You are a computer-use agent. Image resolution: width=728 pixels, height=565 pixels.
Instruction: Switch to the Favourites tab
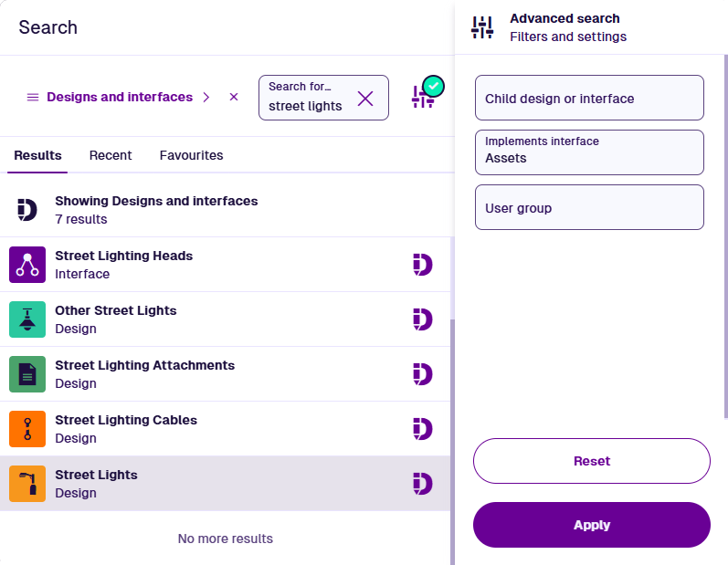pos(191,155)
